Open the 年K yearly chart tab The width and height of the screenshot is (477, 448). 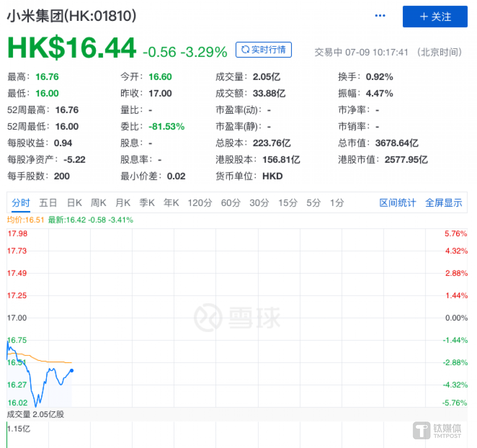(x=171, y=203)
